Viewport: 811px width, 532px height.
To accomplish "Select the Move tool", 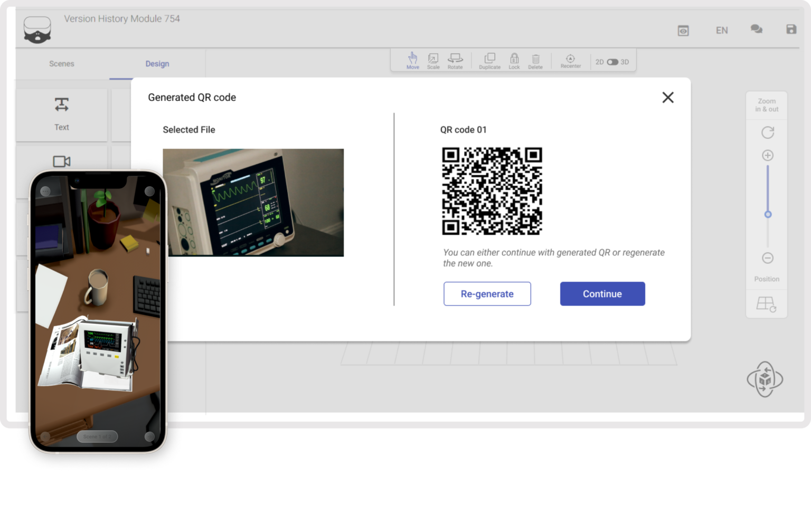I will tap(412, 60).
